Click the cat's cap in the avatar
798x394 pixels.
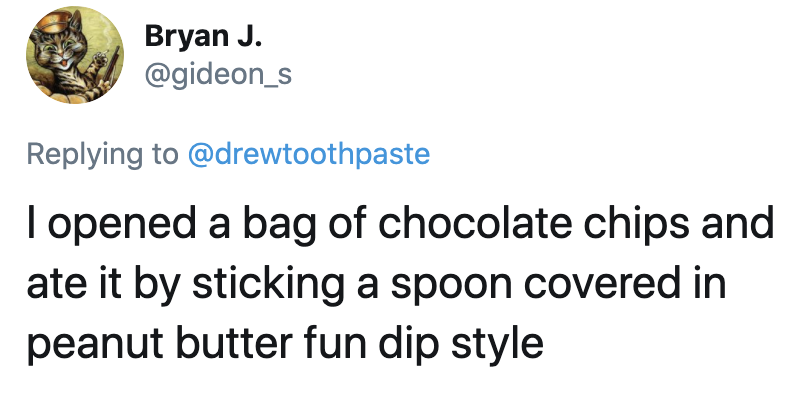[x=55, y=22]
